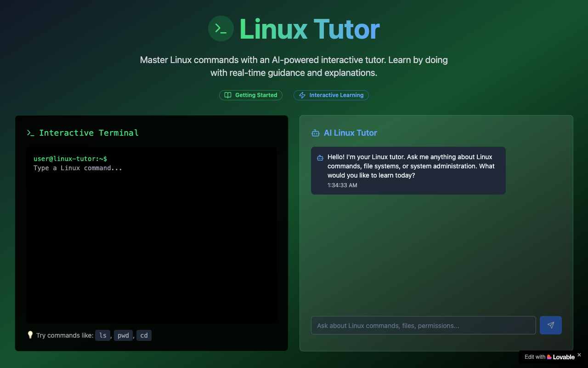The image size is (588, 368).
Task: Select the pwd command chip
Action: [123, 335]
